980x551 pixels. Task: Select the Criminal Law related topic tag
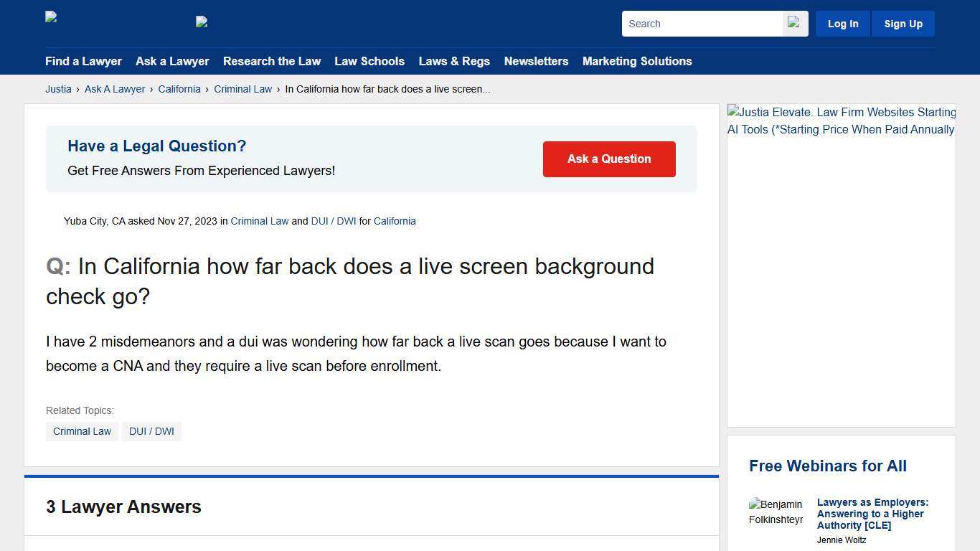(82, 431)
